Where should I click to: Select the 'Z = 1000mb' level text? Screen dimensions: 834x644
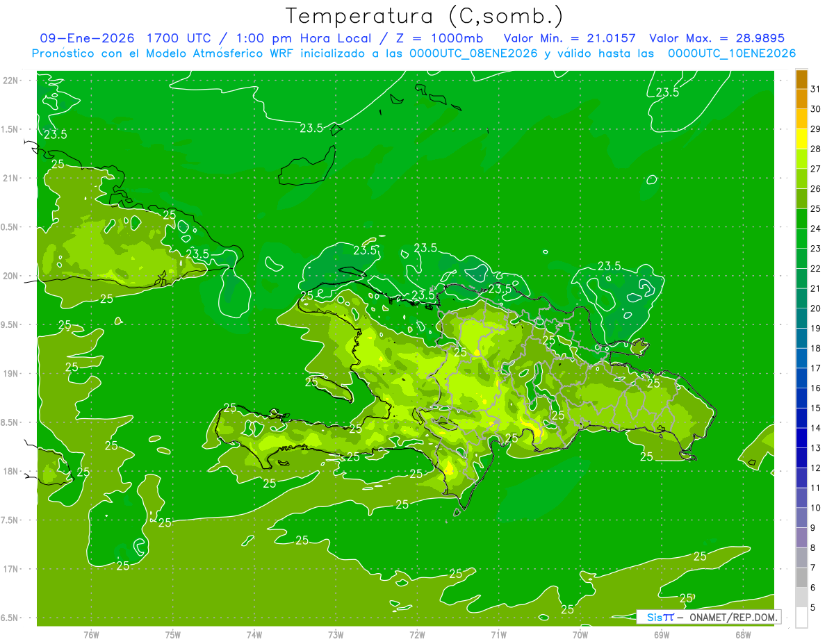[x=441, y=38]
